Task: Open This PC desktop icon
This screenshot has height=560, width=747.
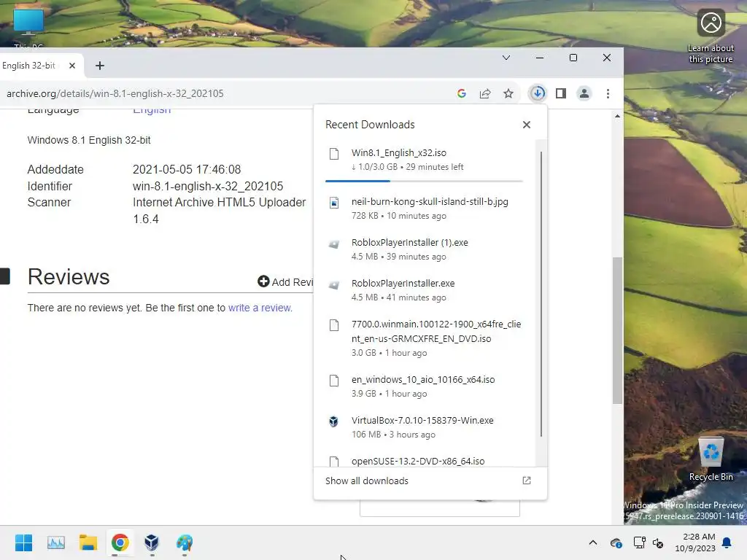Action: 28,28
